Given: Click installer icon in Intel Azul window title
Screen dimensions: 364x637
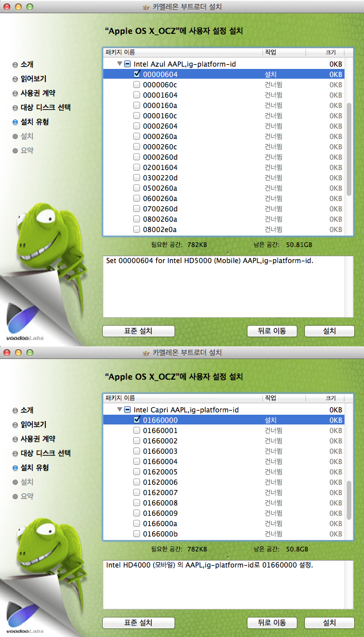Looking at the screenshot, I should pos(145,7).
